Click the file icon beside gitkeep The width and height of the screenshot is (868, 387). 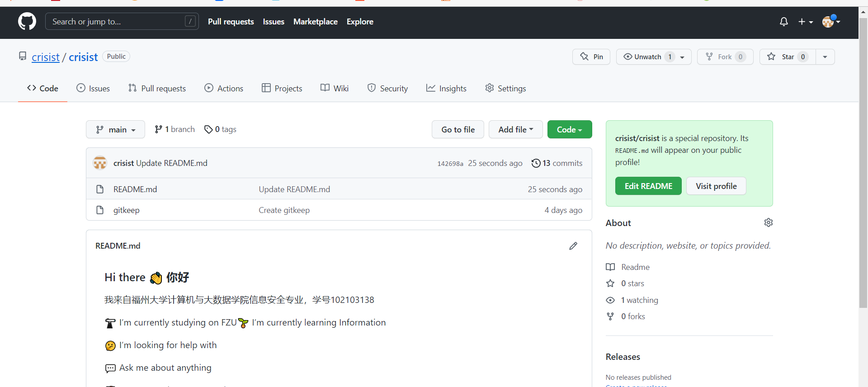click(x=100, y=210)
